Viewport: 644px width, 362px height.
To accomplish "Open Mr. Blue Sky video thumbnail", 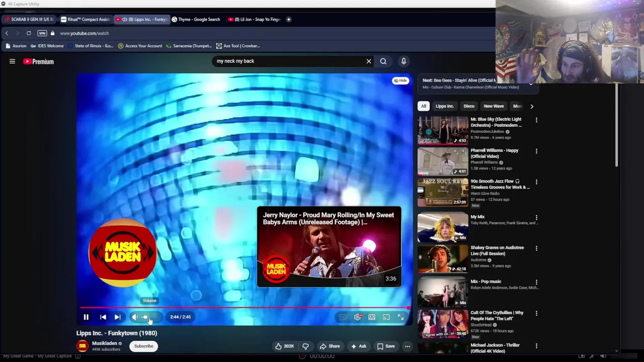I will 443,130.
